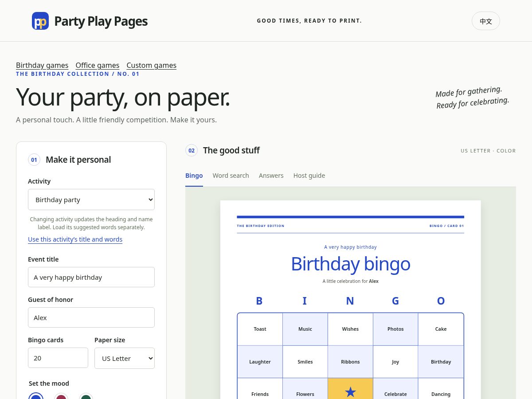
Task: Click the 'N' column header letter
Action: (x=350, y=301)
